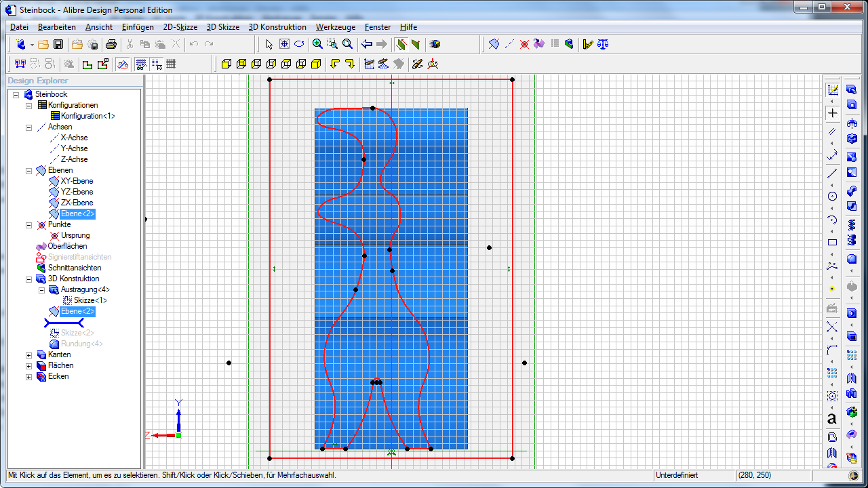Open the Bearbeiten menu

tap(57, 27)
